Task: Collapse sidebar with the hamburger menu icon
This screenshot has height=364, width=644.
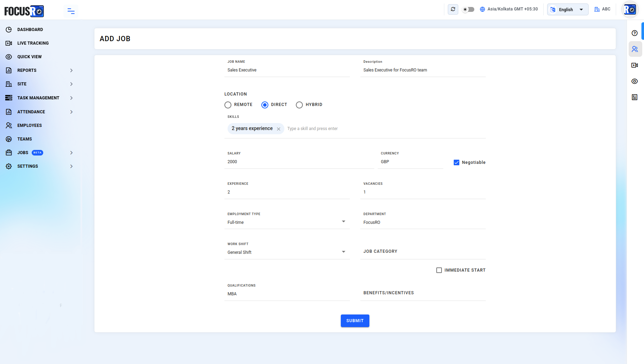Action: pyautogui.click(x=71, y=12)
